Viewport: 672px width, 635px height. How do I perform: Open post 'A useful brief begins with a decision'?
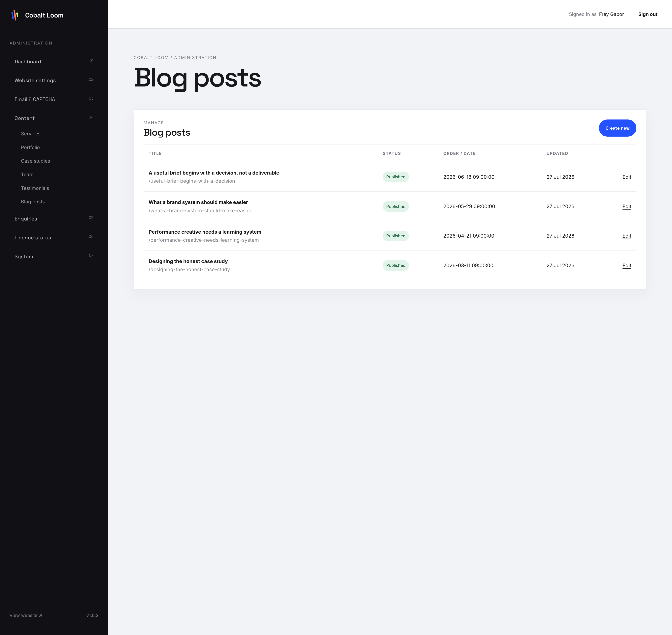[214, 173]
